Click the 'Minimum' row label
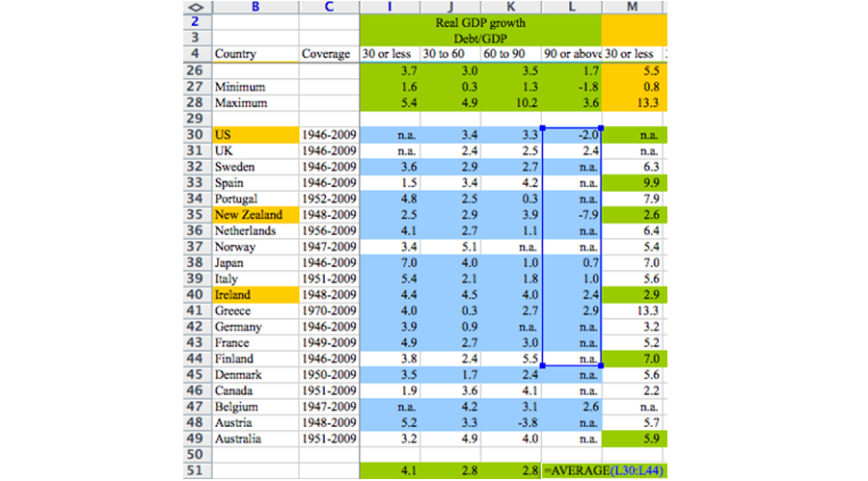Viewport: 868px width, 481px height. tap(256, 87)
